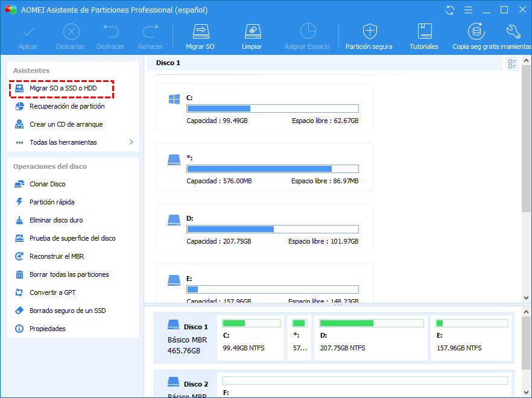Select F: partition on Disco 2
Viewport: 532px width, 398px height.
365,386
